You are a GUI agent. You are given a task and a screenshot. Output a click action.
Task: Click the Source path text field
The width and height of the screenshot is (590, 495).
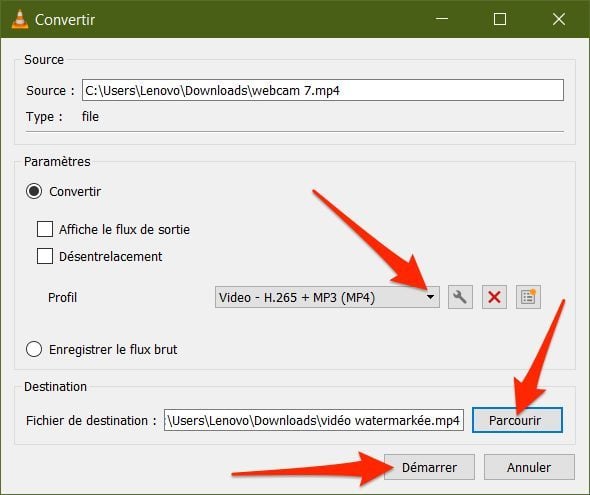click(x=323, y=90)
